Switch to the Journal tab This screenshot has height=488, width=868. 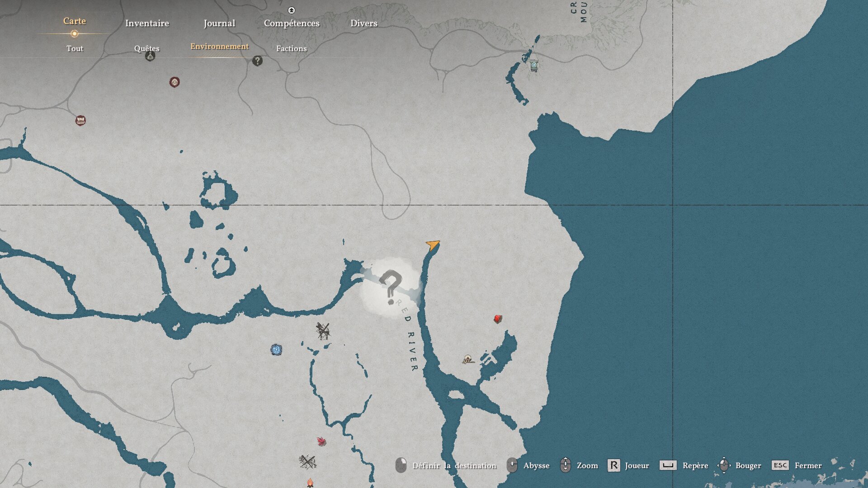coord(219,23)
